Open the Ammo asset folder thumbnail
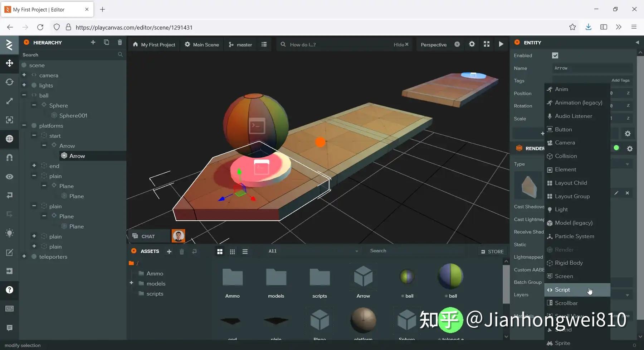Screen dimensions: 644x350 pyautogui.click(x=233, y=277)
